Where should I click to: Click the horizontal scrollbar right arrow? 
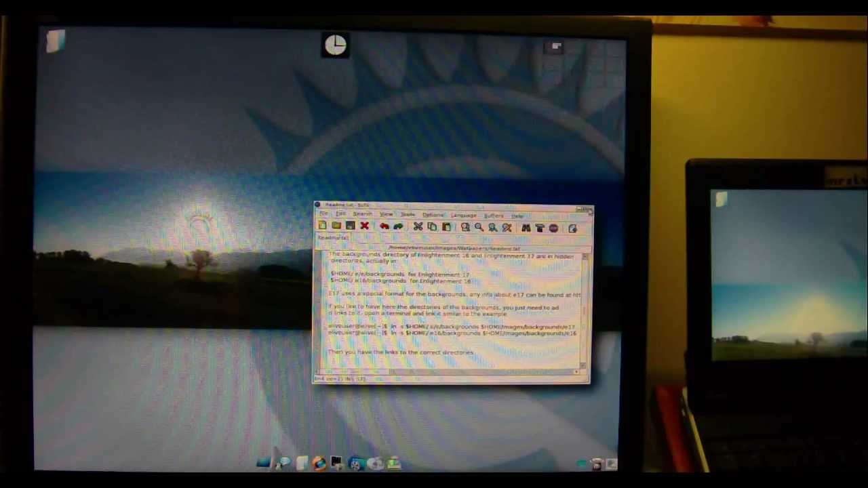[576, 371]
